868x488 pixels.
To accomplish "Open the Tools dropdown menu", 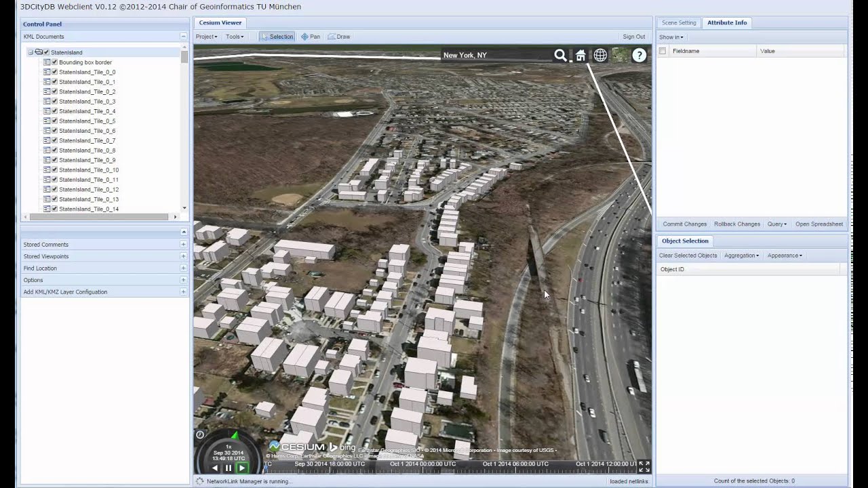I will coord(235,37).
